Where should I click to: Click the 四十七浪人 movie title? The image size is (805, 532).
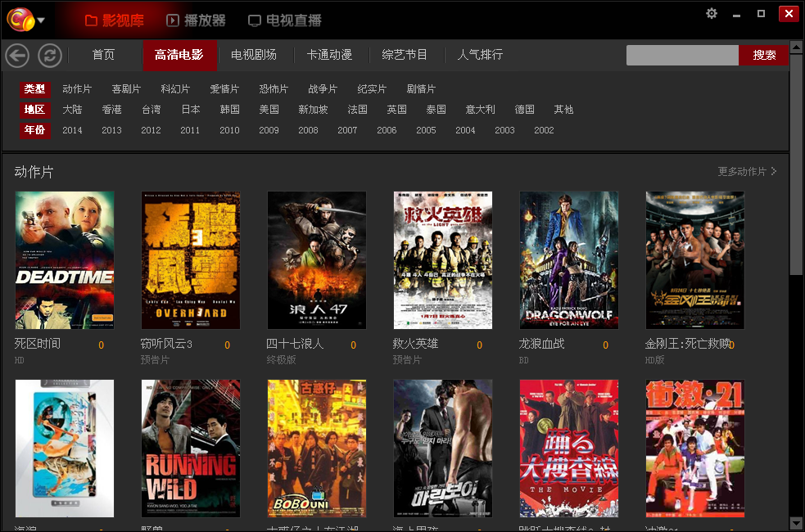295,343
